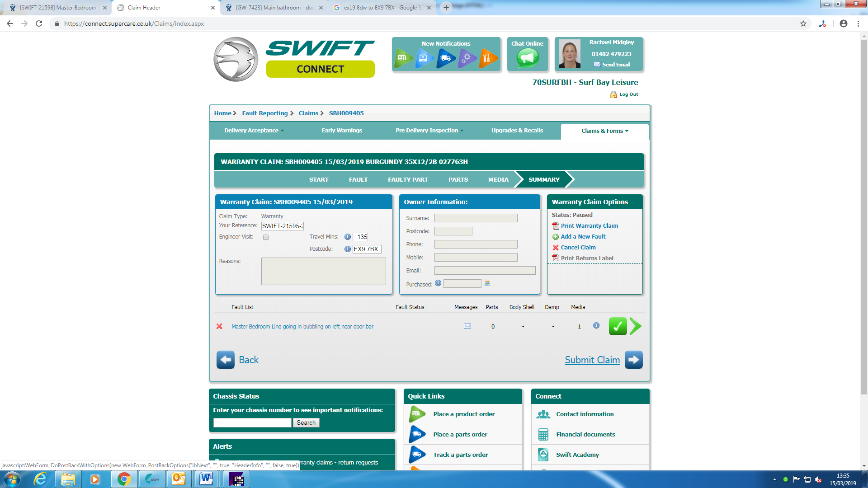Open Microsoft Word from the taskbar
This screenshot has width=868, height=488.
(207, 479)
